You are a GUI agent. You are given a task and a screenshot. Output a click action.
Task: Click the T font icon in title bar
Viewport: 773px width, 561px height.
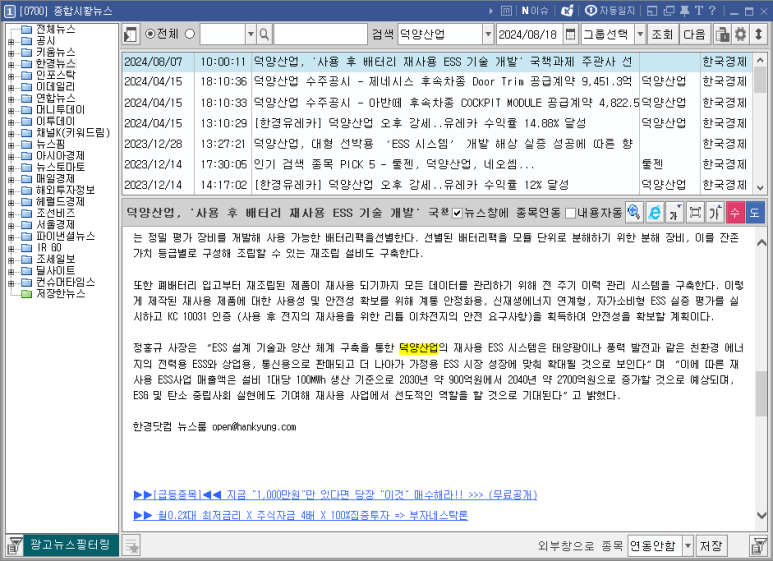pyautogui.click(x=699, y=10)
